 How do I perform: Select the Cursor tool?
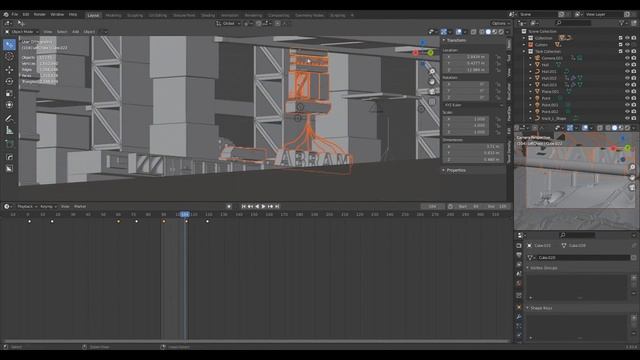pyautogui.click(x=9, y=57)
